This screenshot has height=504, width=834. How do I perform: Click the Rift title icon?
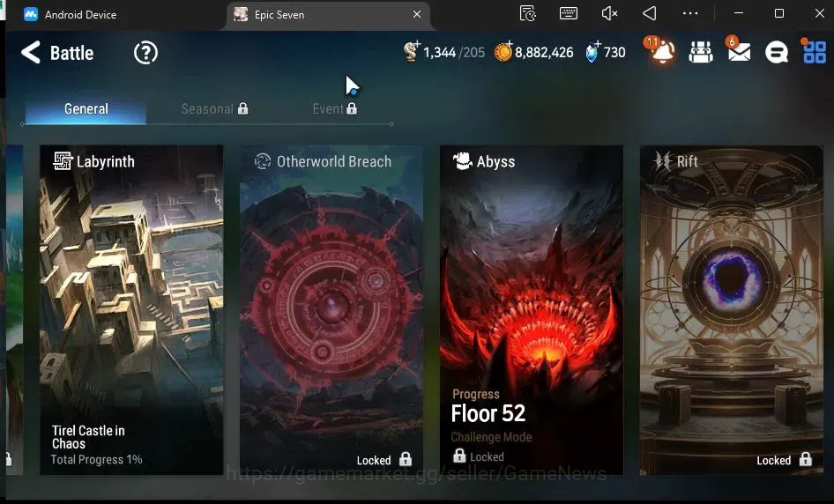[663, 161]
